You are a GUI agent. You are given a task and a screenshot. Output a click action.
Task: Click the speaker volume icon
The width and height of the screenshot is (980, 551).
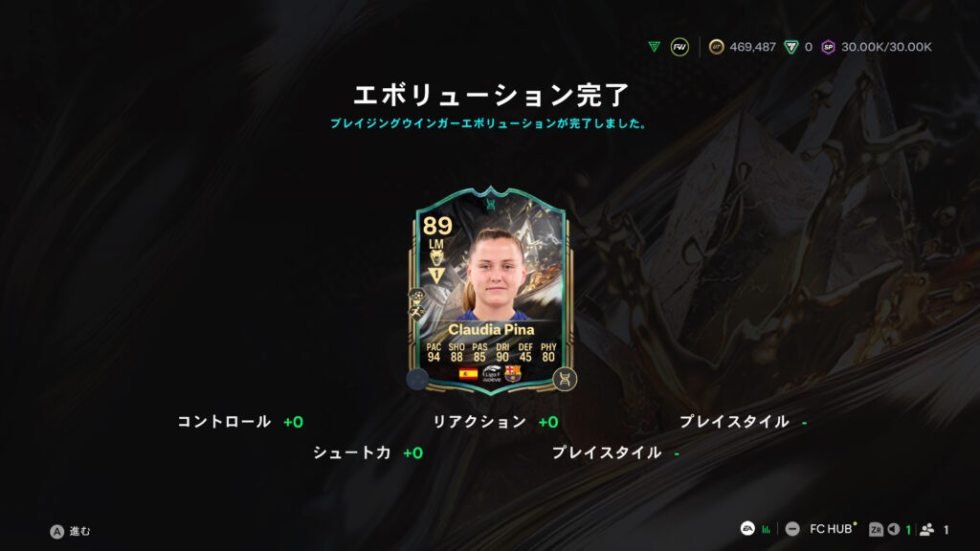(x=894, y=529)
